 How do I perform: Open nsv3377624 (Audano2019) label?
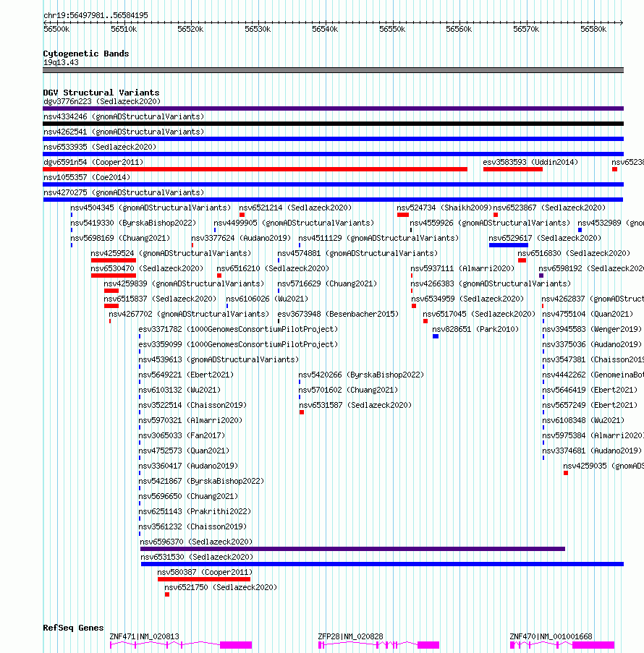click(x=241, y=238)
